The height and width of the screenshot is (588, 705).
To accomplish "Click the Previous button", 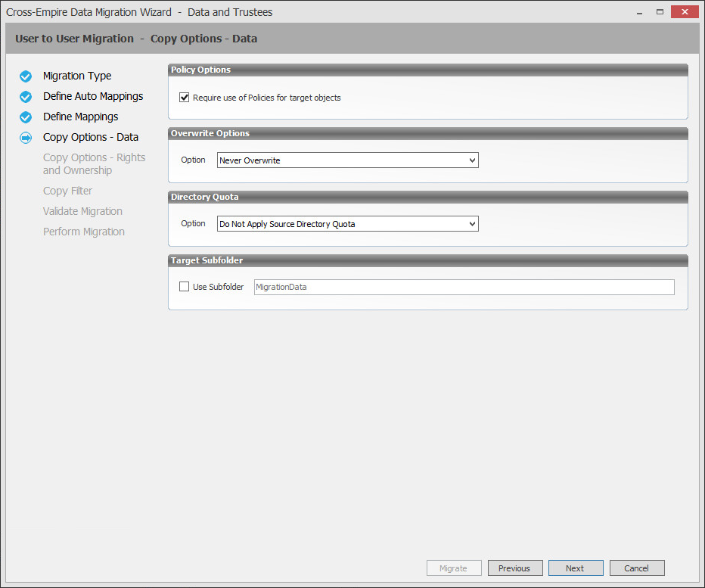I will point(515,568).
